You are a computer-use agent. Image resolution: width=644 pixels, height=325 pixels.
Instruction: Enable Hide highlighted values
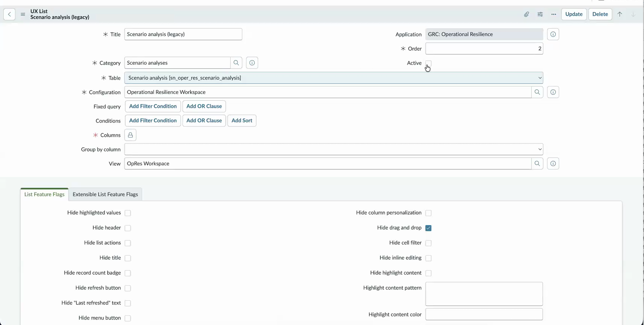click(x=128, y=213)
